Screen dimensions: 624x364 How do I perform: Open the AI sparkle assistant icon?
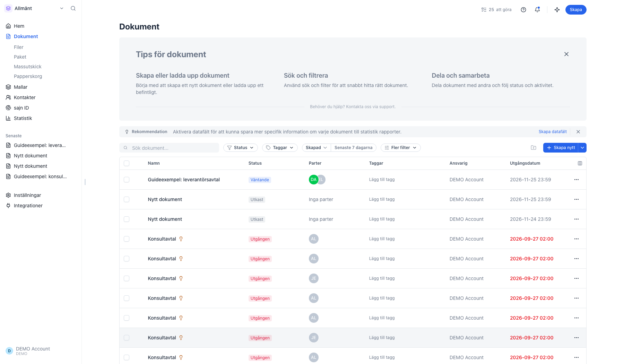coord(557,10)
